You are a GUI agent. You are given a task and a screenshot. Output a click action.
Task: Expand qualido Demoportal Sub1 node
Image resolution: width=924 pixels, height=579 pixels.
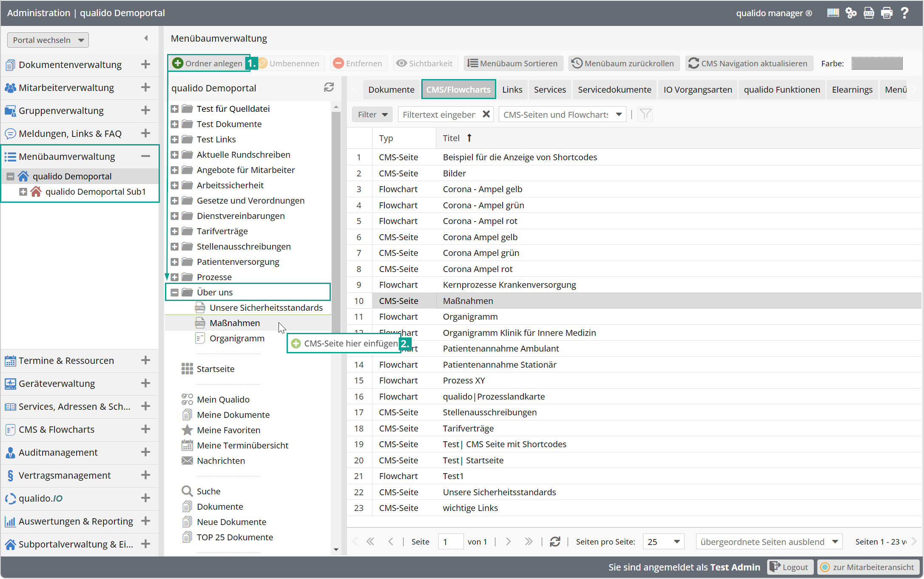(23, 192)
